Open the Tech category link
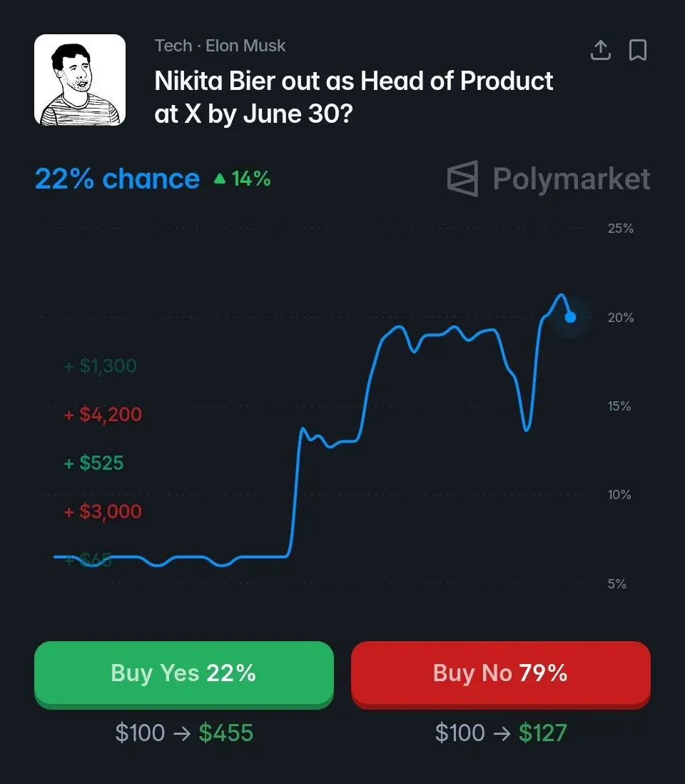This screenshot has height=784, width=685. click(x=173, y=46)
